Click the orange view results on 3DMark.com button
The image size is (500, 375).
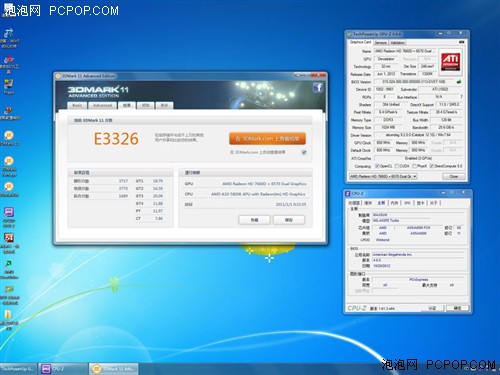coord(267,139)
